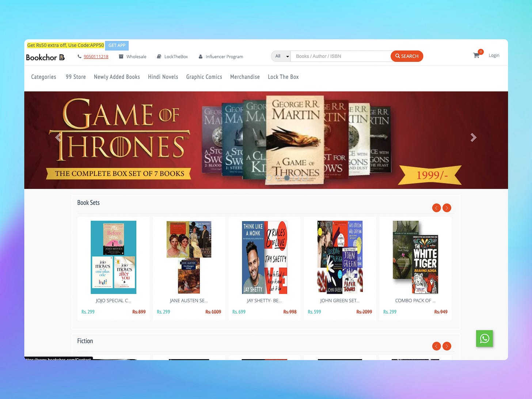Open the Wholesale link
The image size is (532, 399).
[136, 57]
